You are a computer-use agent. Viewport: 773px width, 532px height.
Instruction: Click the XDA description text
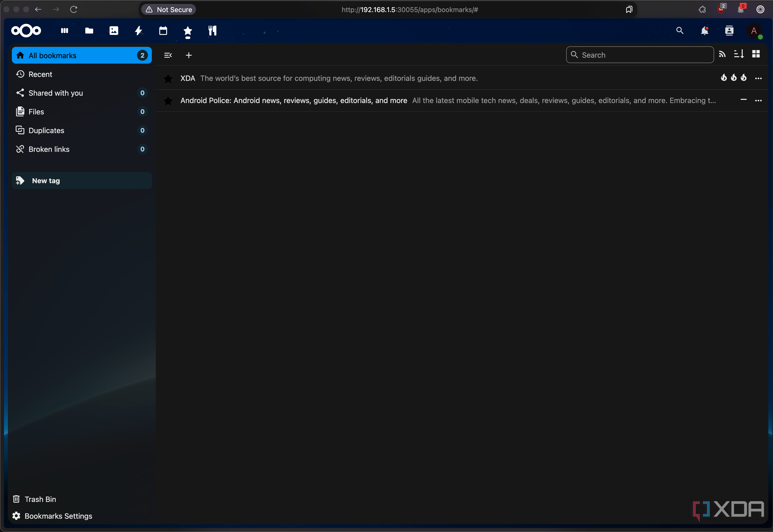point(339,78)
